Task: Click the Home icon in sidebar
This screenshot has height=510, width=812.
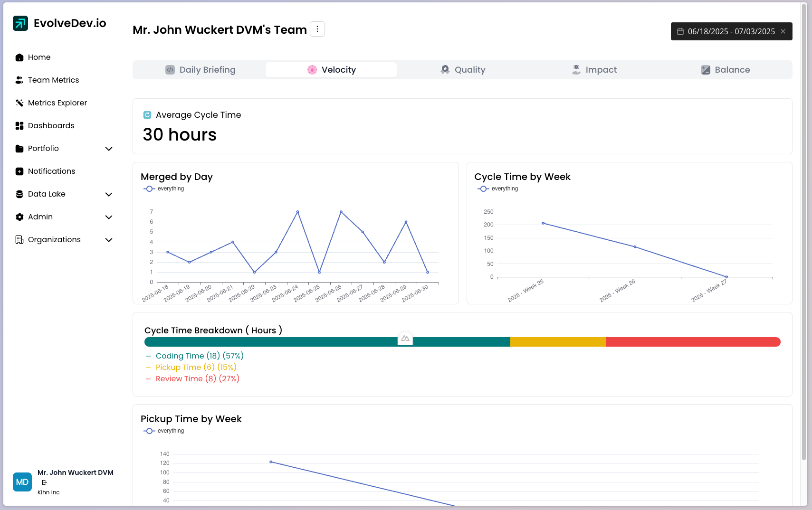Action: point(19,57)
